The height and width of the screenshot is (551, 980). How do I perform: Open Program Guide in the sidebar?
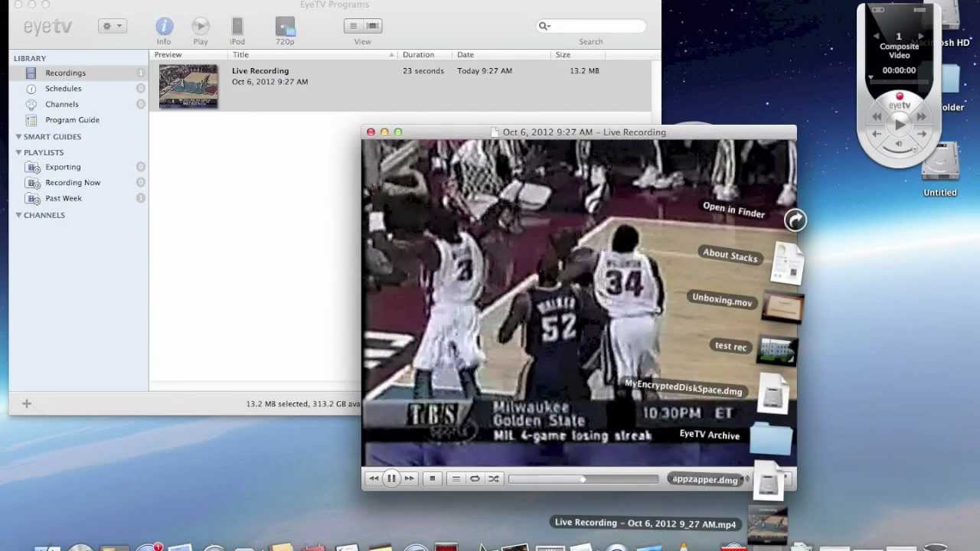79,120
